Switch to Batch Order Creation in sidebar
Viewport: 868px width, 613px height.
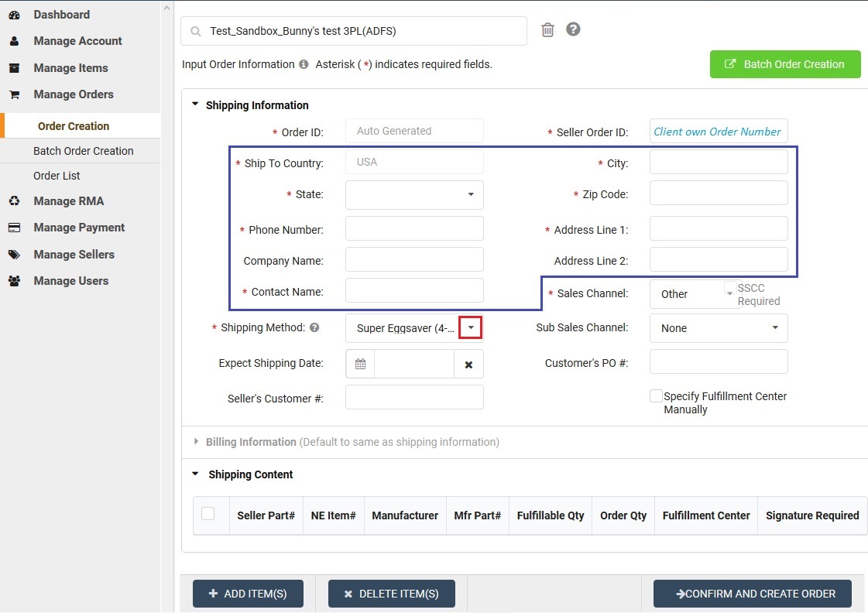pyautogui.click(x=84, y=150)
